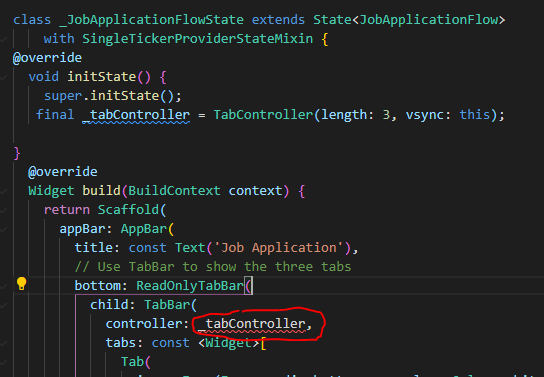Screen dimensions: 544x377
Task: Click the "return" keyword
Action: coord(67,210)
